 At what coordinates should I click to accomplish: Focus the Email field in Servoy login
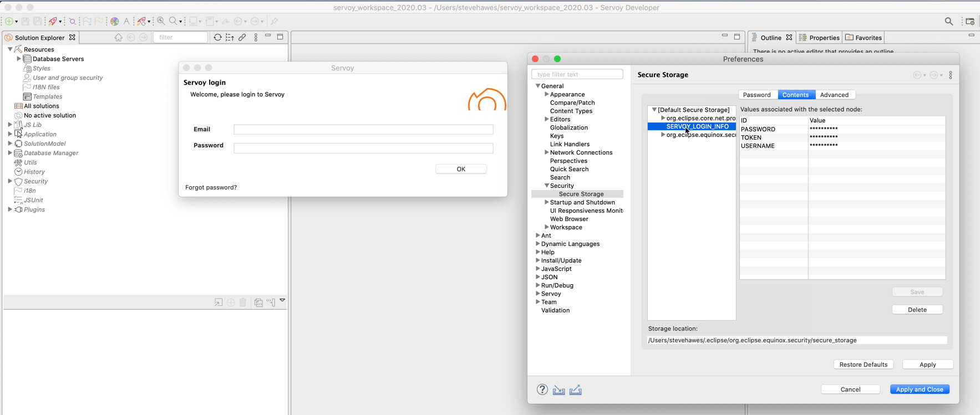[363, 129]
